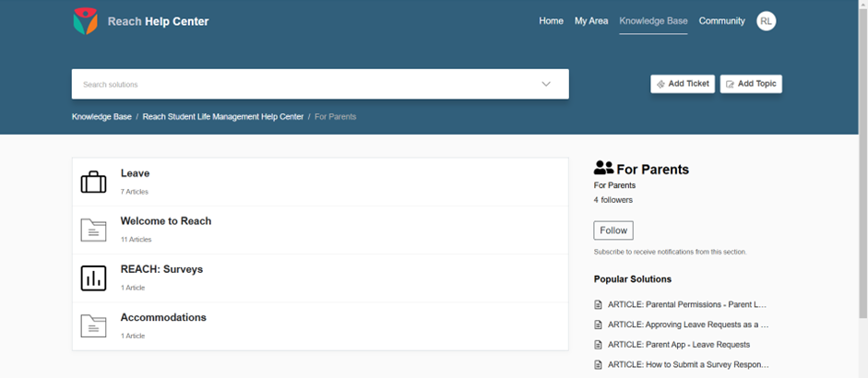This screenshot has width=868, height=378.
Task: Expand the search solutions dropdown chevron
Action: coord(546,84)
